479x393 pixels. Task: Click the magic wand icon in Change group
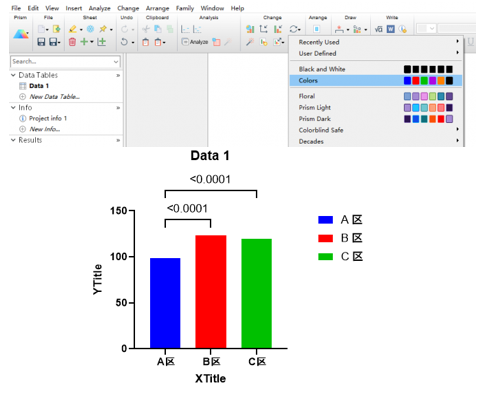tap(250, 42)
